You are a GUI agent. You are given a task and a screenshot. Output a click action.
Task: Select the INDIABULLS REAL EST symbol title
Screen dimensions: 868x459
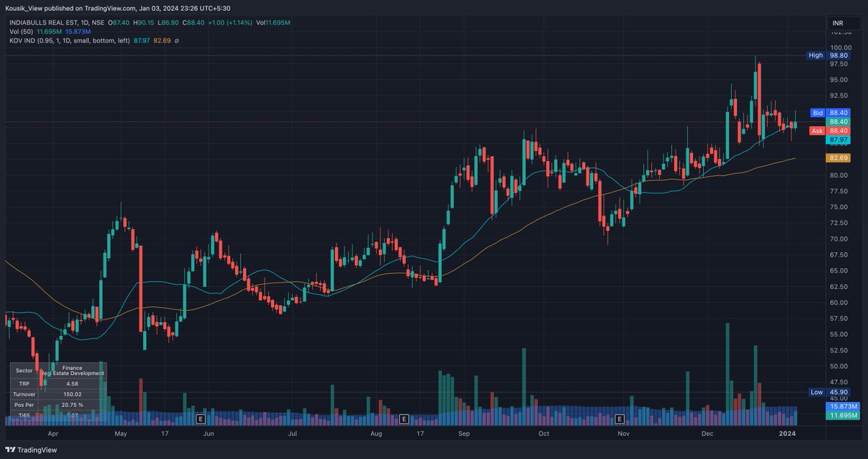tap(56, 23)
